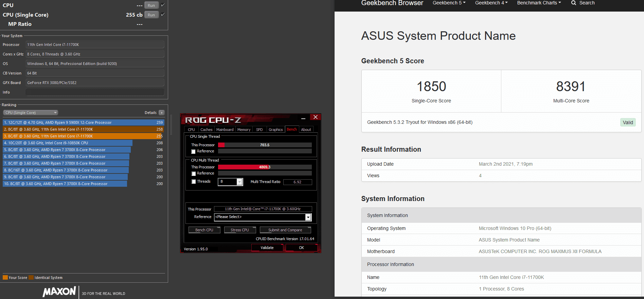The height and width of the screenshot is (299, 644).
Task: Click the multi thread score bar 4869.3
Action: [265, 167]
